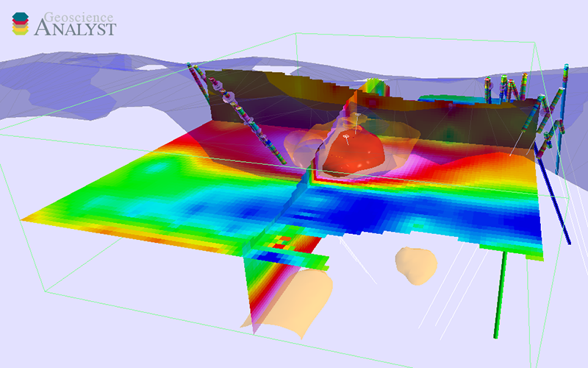Select the green block atop the vertical section
Viewport: 588px width, 368px height.
[x=376, y=87]
